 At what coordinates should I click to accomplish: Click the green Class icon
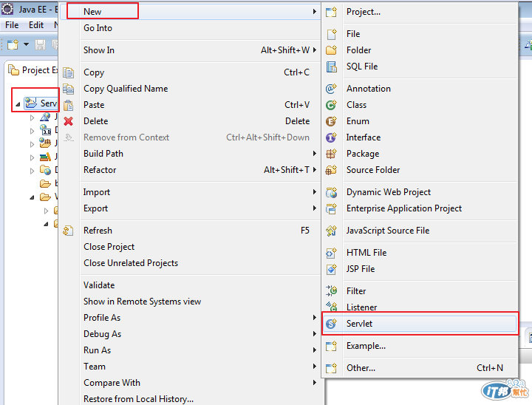coord(331,105)
